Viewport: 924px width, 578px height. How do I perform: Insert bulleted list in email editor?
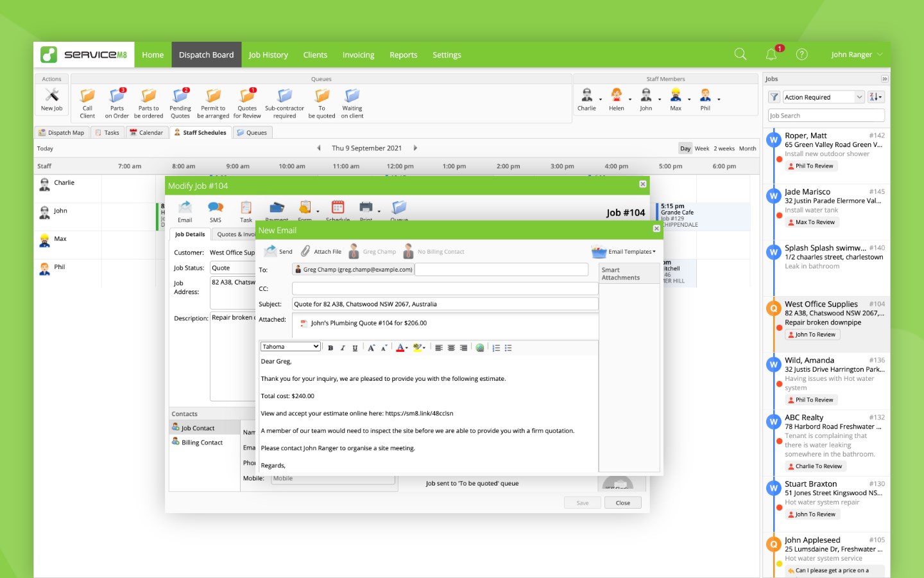(x=508, y=348)
